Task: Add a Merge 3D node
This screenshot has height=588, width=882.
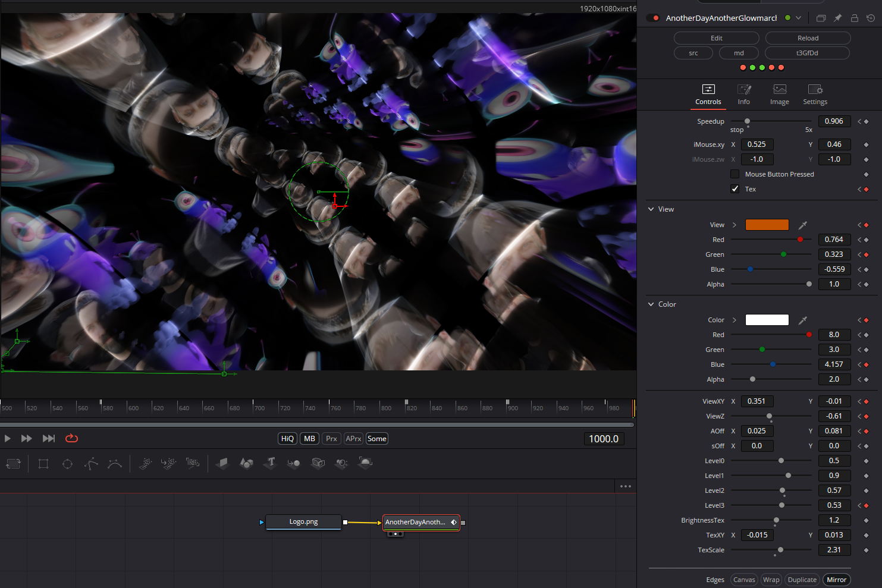Action: coord(294,463)
